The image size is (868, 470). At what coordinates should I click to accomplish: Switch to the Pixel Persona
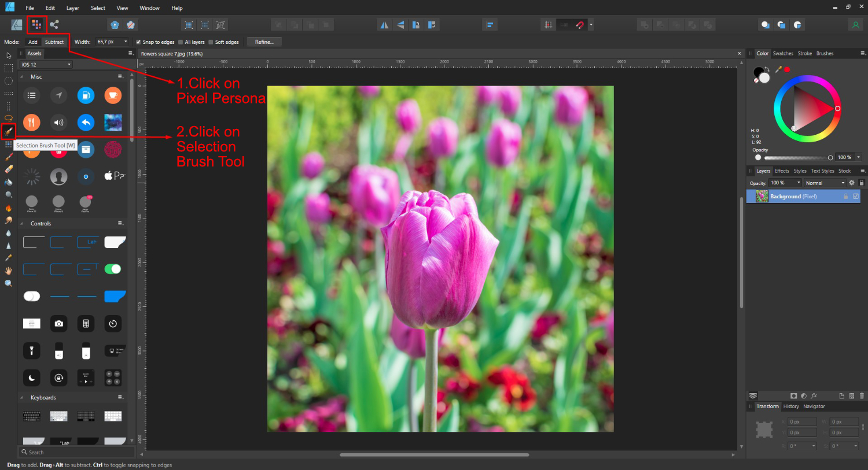click(x=36, y=24)
